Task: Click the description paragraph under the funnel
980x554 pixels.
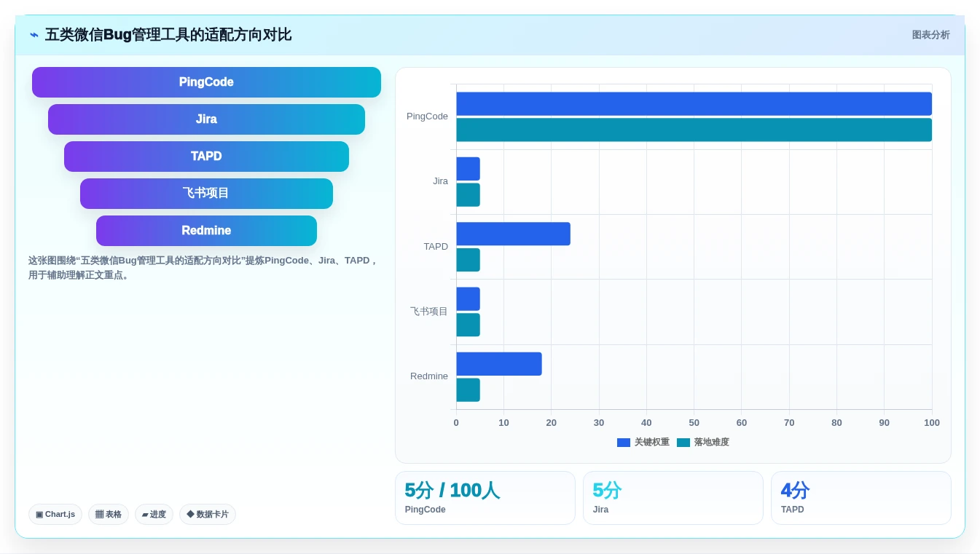Action: coord(203,268)
